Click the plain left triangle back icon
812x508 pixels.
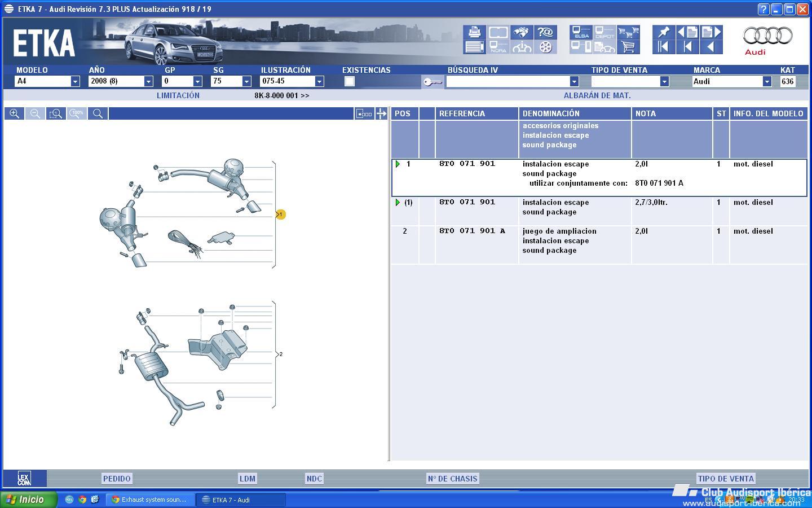(711, 47)
